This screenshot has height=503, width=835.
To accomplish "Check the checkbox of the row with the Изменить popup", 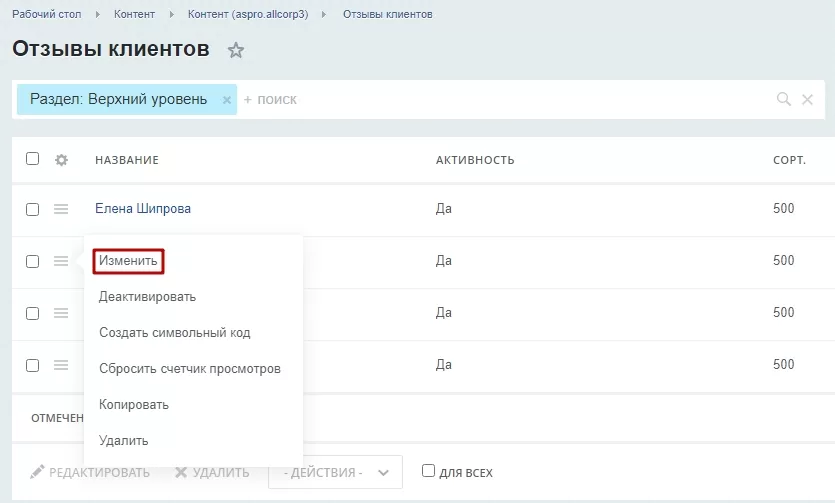I will [x=32, y=261].
